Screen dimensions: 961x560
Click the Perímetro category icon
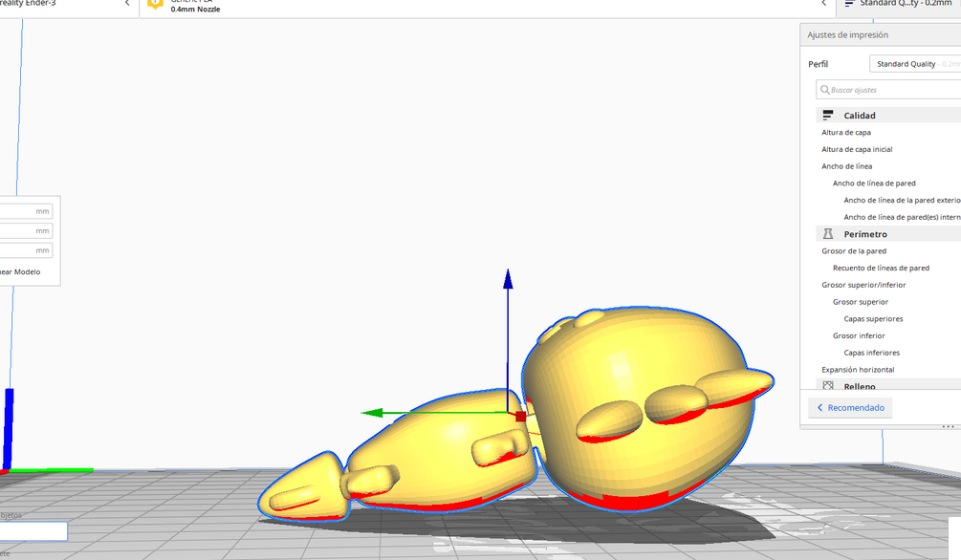point(828,233)
